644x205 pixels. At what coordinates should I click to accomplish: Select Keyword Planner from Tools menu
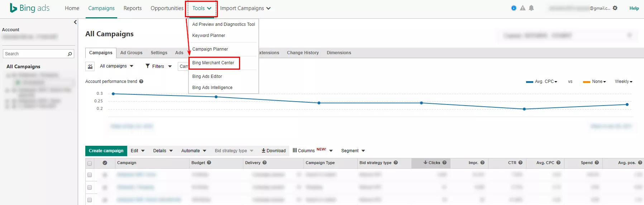[x=209, y=36]
